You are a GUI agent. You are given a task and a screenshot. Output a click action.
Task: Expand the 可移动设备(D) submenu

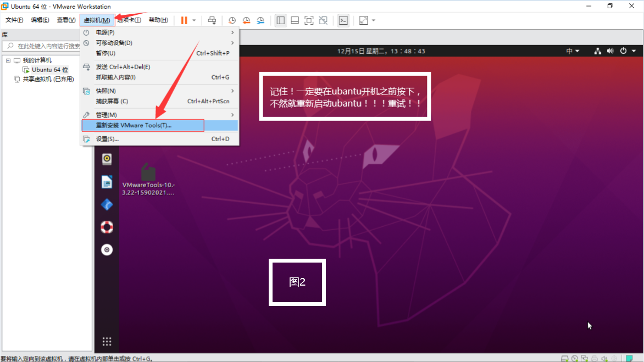(x=160, y=43)
